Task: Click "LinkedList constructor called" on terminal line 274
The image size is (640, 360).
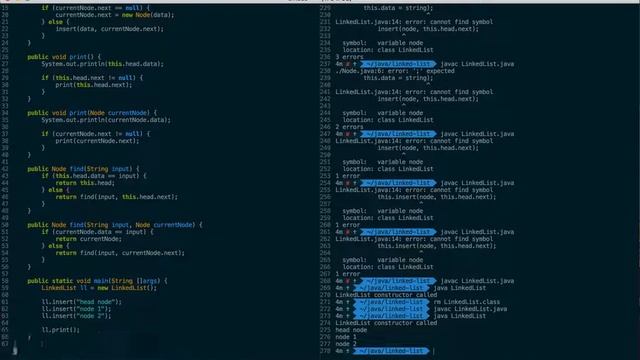Action: [386, 323]
